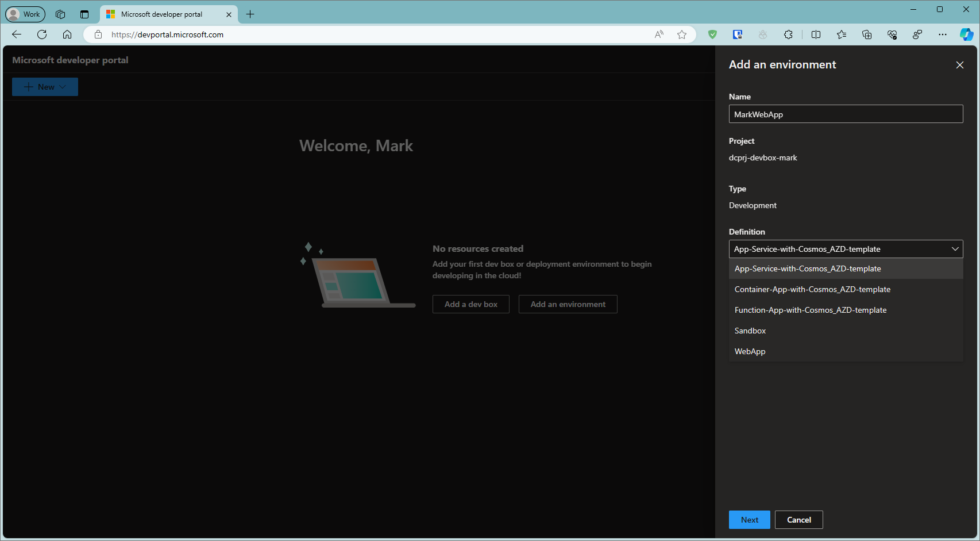Screen dimensions: 980x541
Task: Toggle split screen view
Action: tap(816, 34)
